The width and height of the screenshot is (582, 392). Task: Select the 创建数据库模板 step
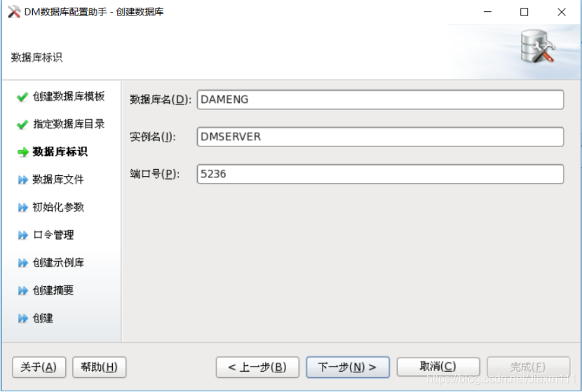[x=69, y=97]
